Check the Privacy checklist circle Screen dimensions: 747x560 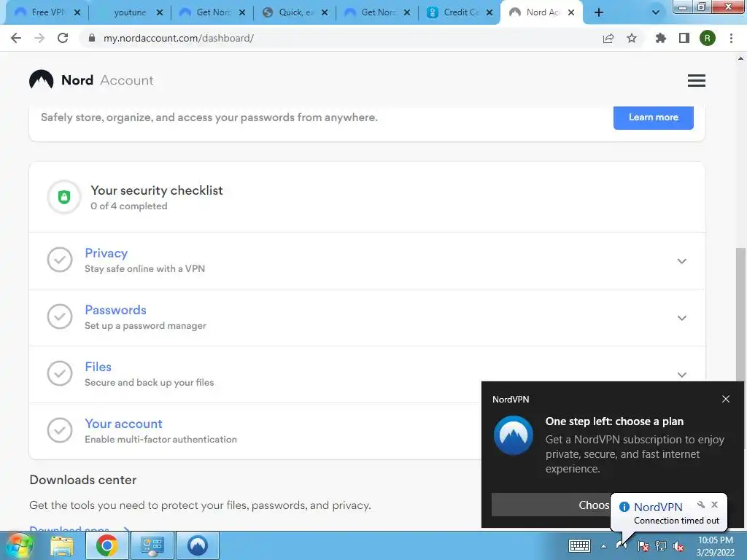[60, 260]
